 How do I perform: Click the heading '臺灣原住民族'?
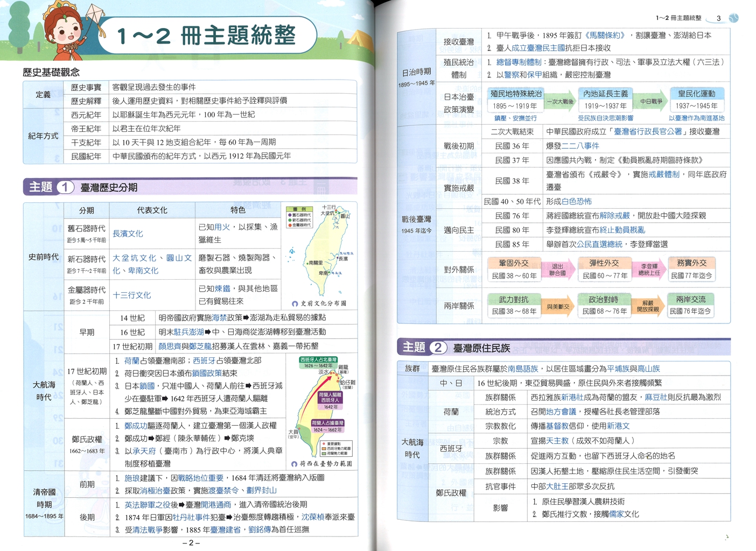(481, 348)
